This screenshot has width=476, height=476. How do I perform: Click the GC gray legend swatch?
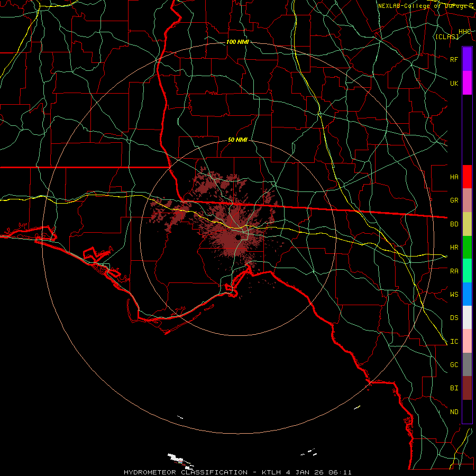point(467,364)
